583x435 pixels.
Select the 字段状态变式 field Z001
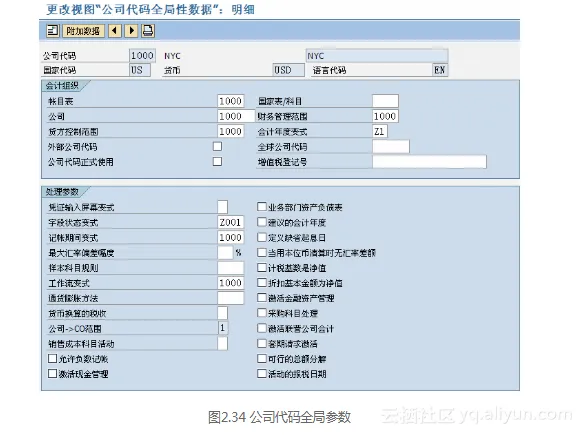click(x=231, y=222)
